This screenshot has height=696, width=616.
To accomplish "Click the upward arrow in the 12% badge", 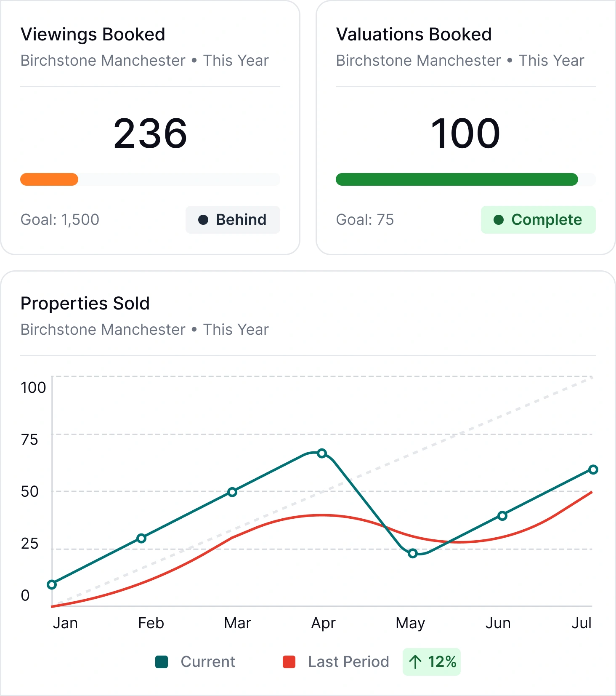I will pos(416,661).
